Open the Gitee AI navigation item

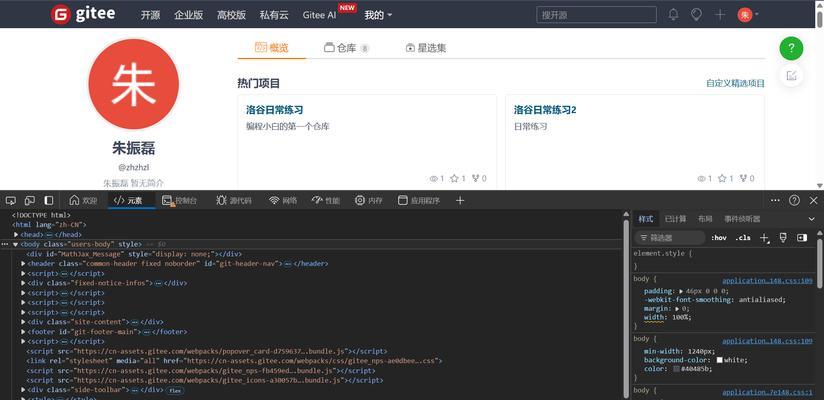coord(319,15)
